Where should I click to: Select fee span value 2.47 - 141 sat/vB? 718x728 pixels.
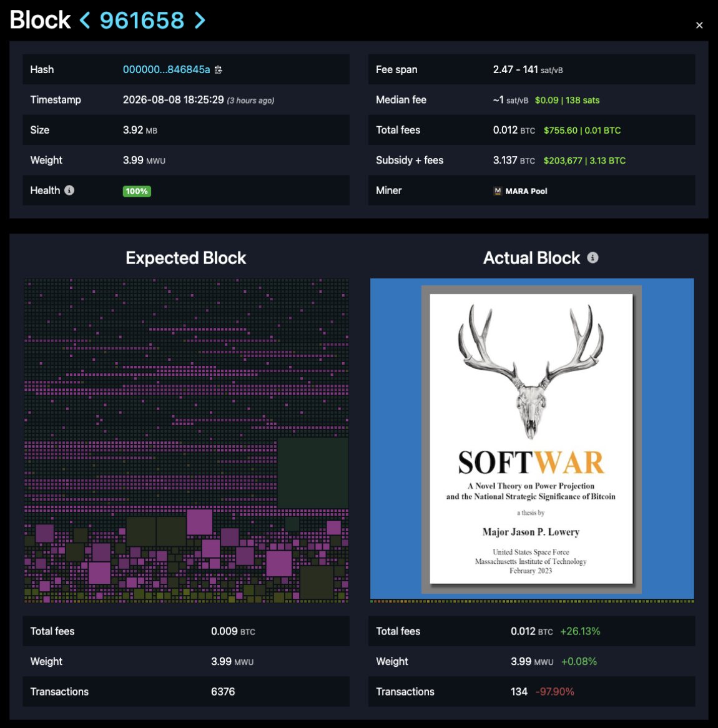pyautogui.click(x=528, y=70)
